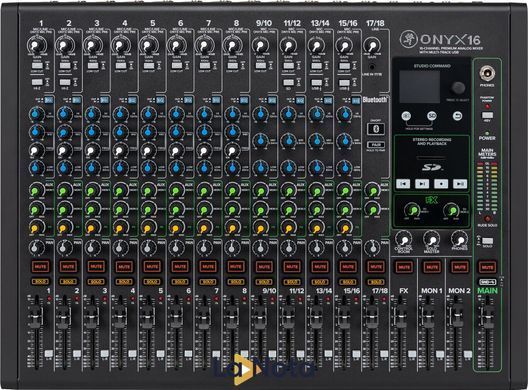Viewport: 528px width, 390px height.
Task: Click the channel 2 first green aux knob
Action: pyautogui.click(x=65, y=191)
